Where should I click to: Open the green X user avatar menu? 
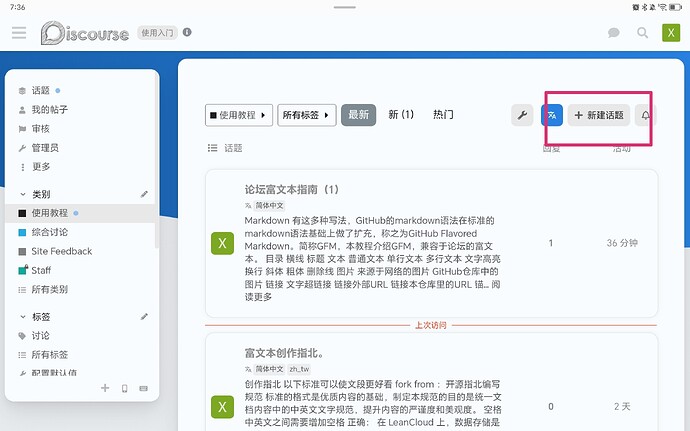pyautogui.click(x=671, y=33)
